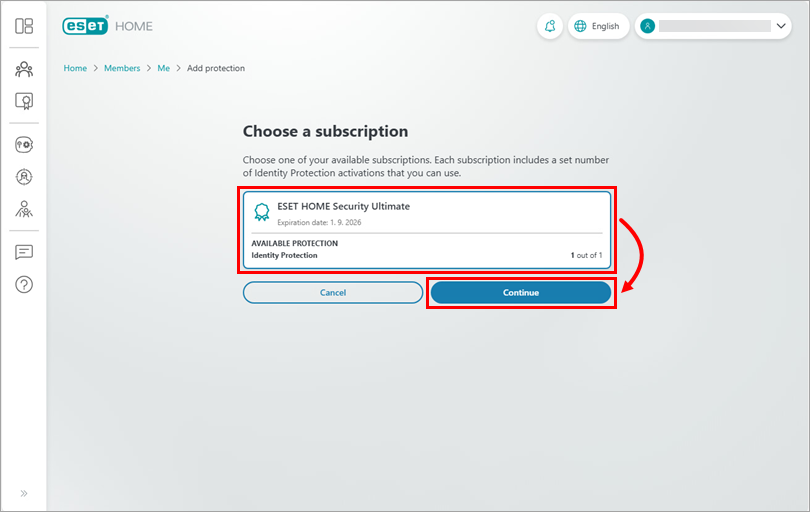Open the English language selector

coord(598,26)
